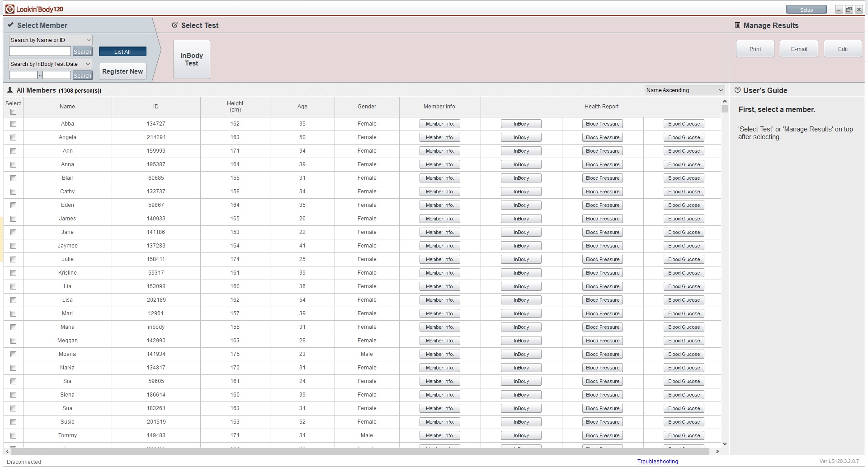Check the selection box for member Abba
The height and width of the screenshot is (467, 868).
pos(13,124)
